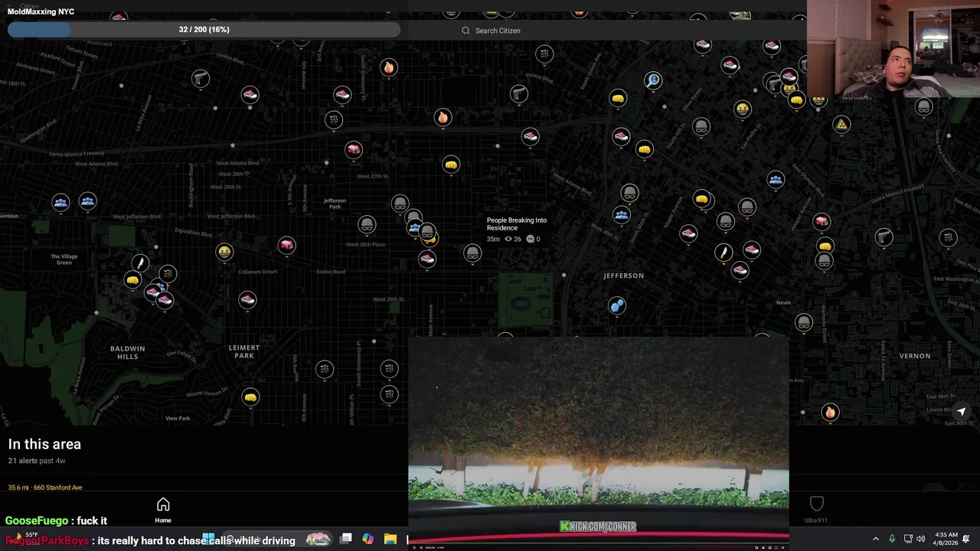Select the traffic light alert above the Santa Monica Freeway label

(x=333, y=119)
